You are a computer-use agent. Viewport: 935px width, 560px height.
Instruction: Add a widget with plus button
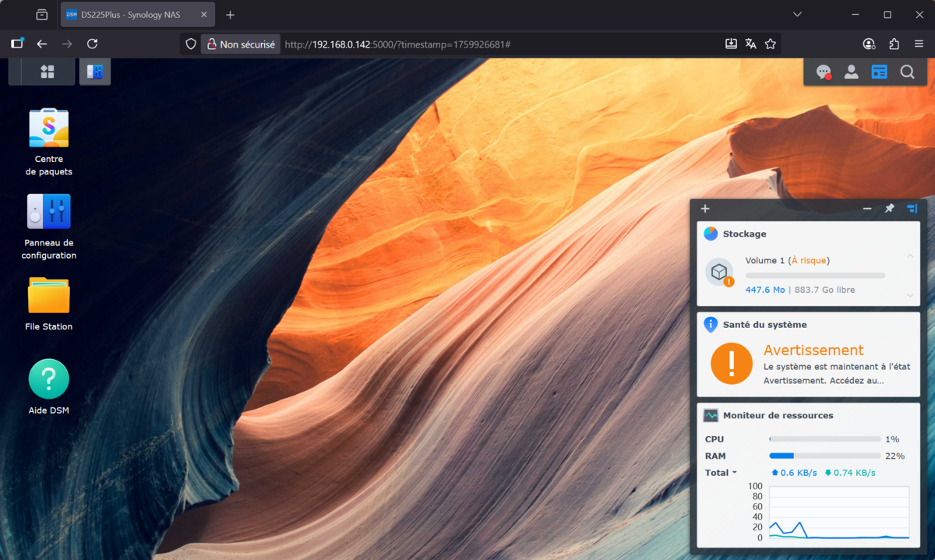[705, 209]
